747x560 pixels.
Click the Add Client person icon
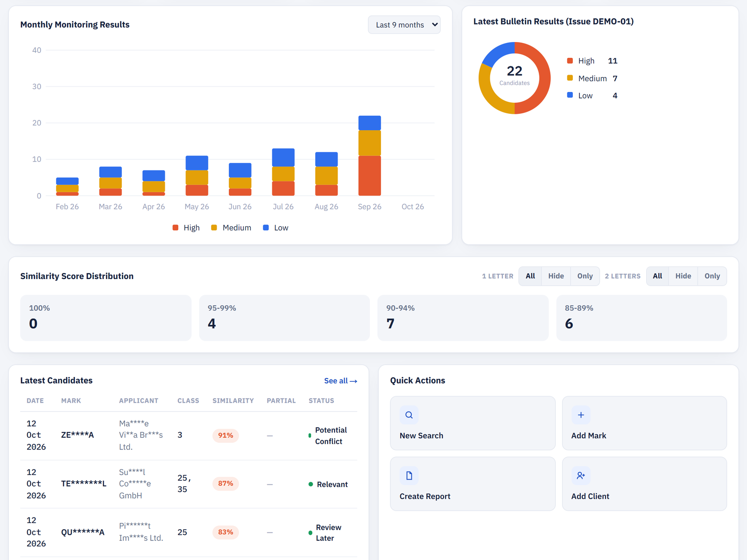tap(581, 476)
